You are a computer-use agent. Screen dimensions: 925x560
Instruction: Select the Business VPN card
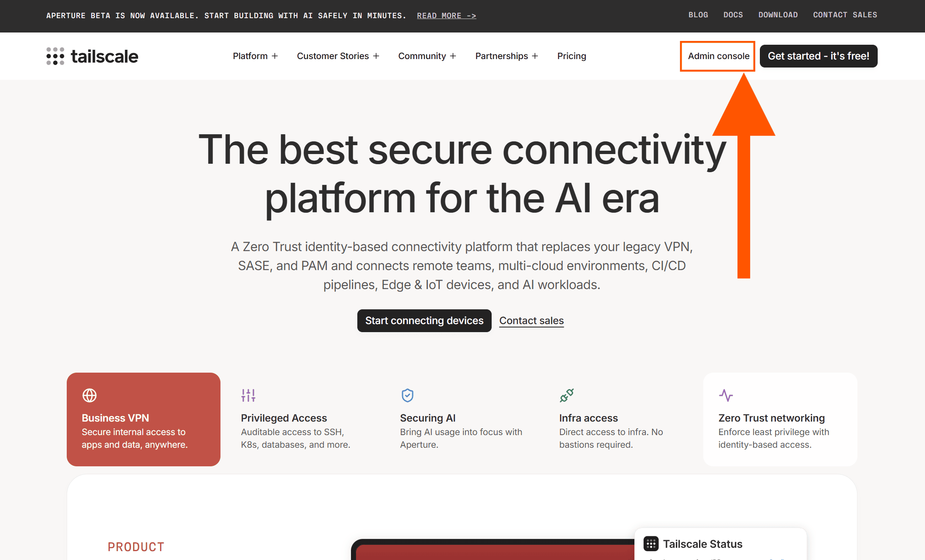144,419
